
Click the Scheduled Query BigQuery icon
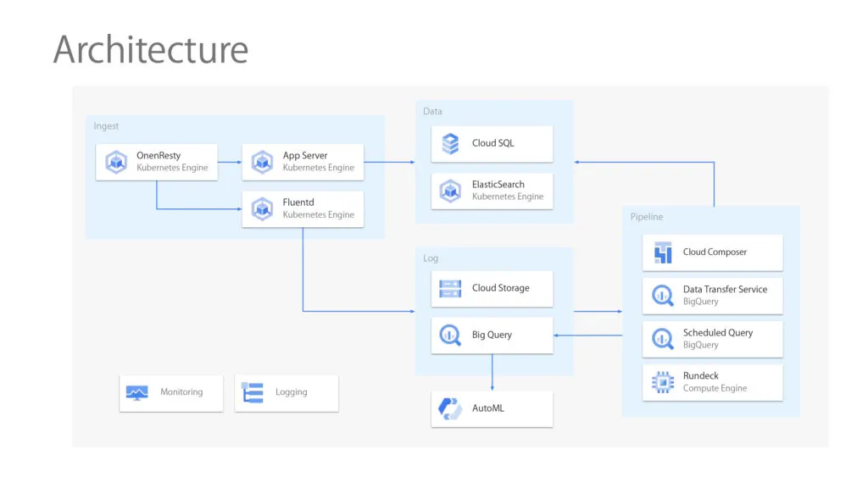pyautogui.click(x=663, y=339)
